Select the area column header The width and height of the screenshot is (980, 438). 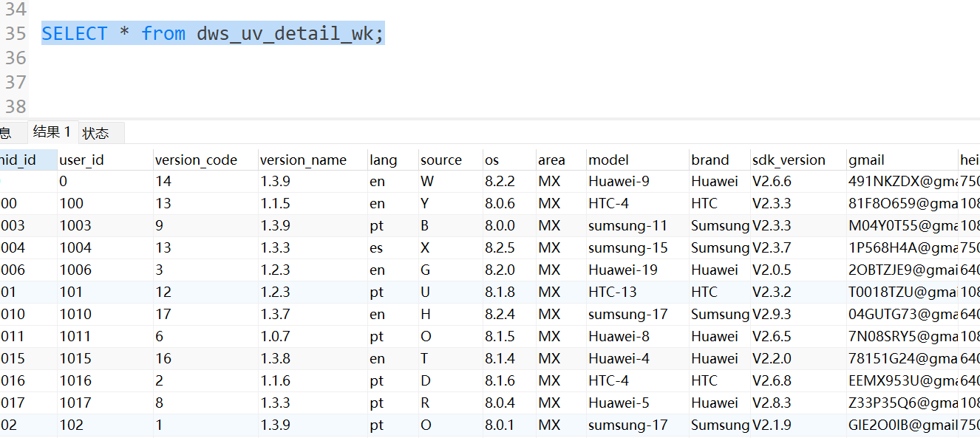551,160
